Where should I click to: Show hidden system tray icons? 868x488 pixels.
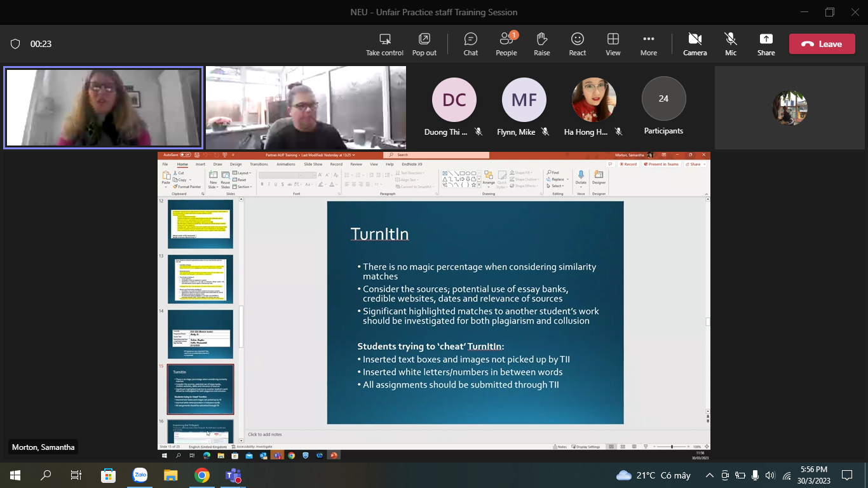pyautogui.click(x=709, y=475)
